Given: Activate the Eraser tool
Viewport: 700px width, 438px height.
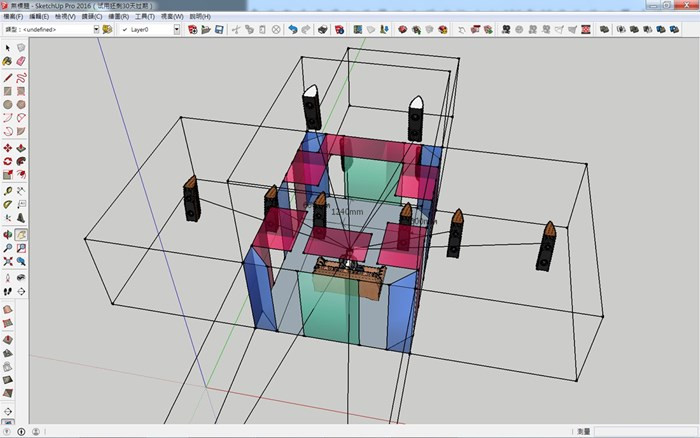Looking at the screenshot, I should pyautogui.click(x=21, y=61).
